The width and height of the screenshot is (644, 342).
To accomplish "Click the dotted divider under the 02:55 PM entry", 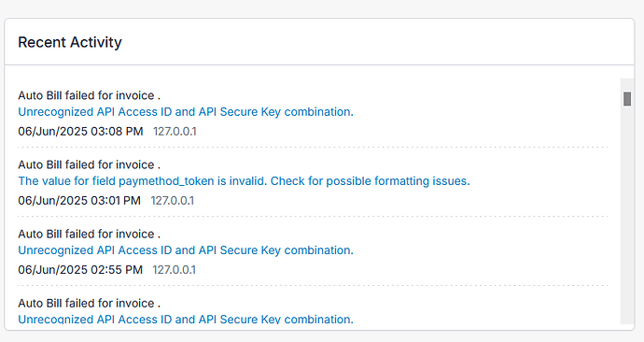I will click(x=313, y=285).
